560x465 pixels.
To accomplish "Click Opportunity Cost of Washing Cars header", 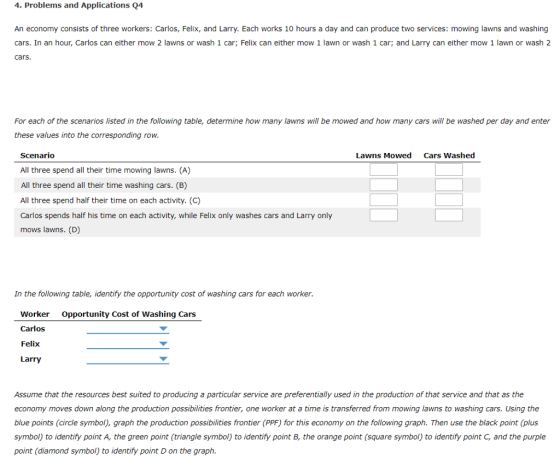I will click(129, 314).
